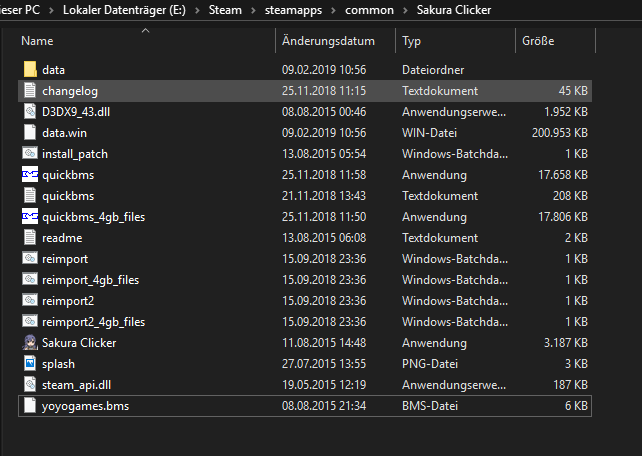The width and height of the screenshot is (642, 456).
Task: Click the quickbms_4gb_files application icon
Action: tap(29, 217)
